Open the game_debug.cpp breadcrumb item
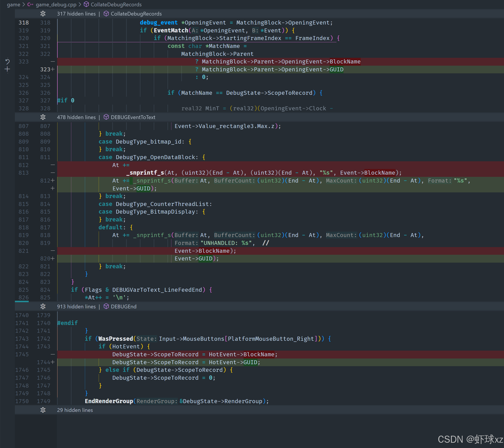Viewport: 504px width, 448px height. click(x=56, y=4)
